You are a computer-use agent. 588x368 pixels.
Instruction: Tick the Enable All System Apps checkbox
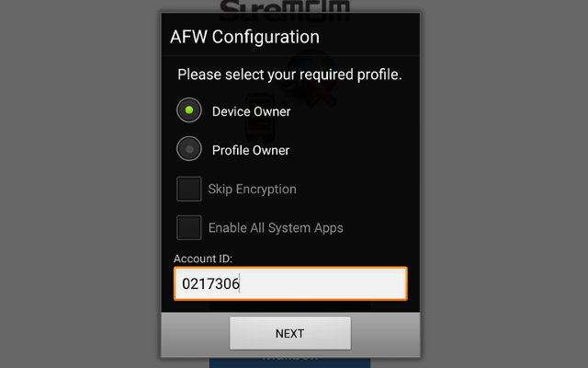coord(189,227)
